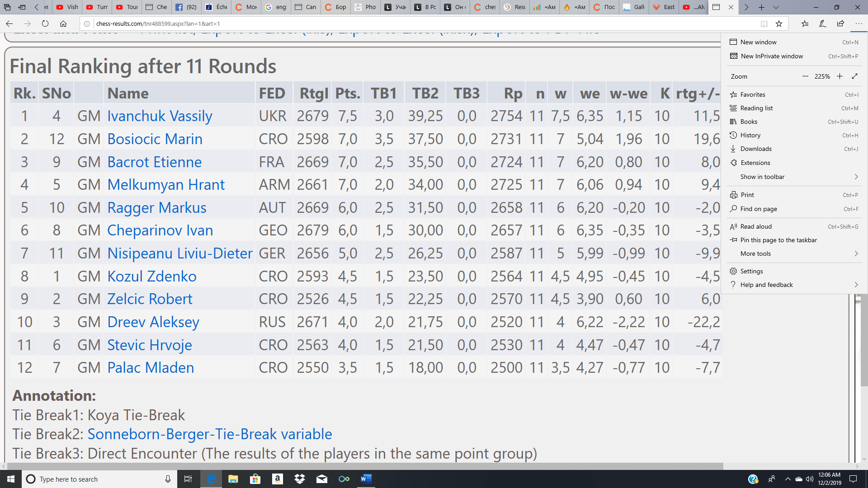
Task: Click the Zoom in plus button
Action: [840, 76]
